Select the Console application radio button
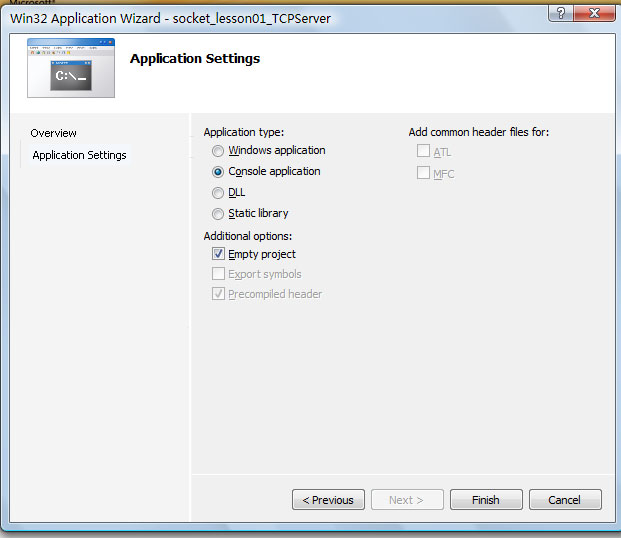 click(x=218, y=172)
